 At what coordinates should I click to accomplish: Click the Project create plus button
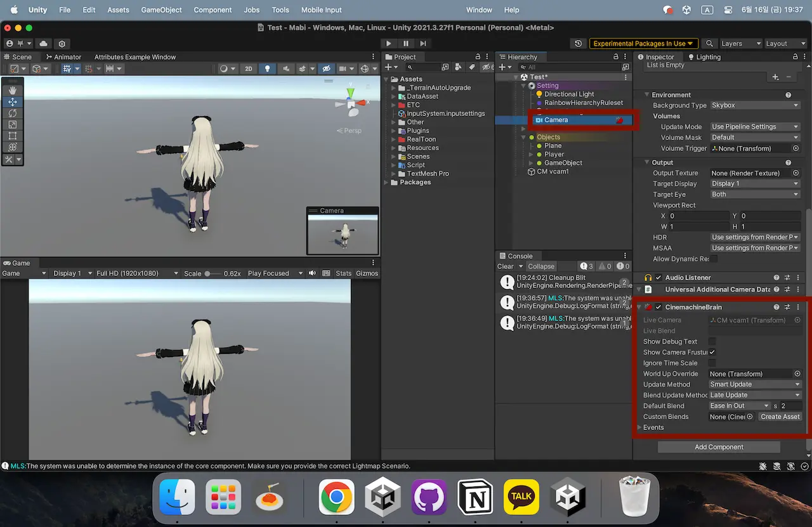click(388, 67)
